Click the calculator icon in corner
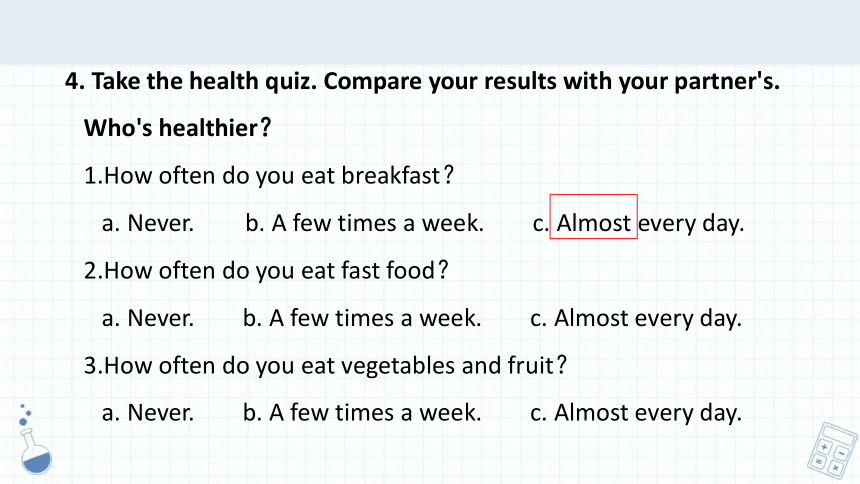This screenshot has width=860, height=484. pyautogui.click(x=832, y=449)
